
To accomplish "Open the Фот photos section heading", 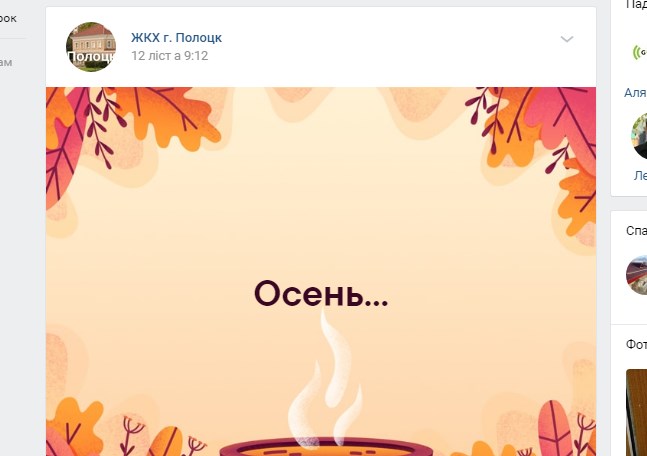I will tap(636, 344).
